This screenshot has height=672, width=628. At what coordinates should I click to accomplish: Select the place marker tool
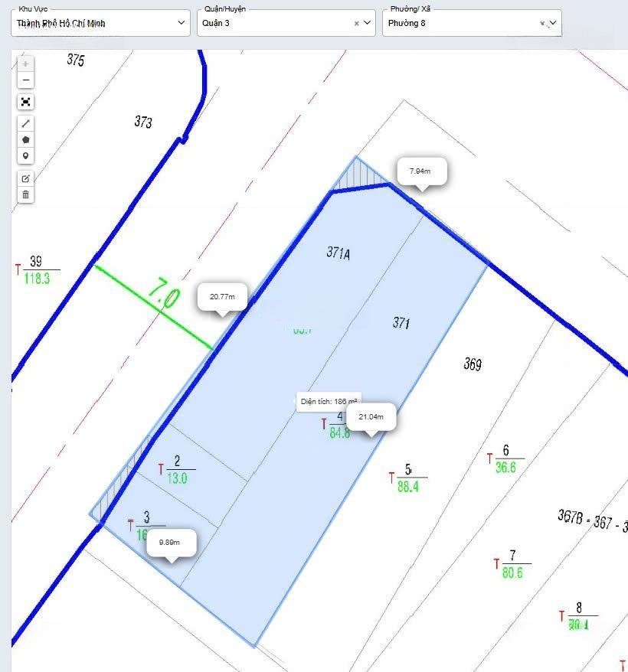pyautogui.click(x=26, y=156)
